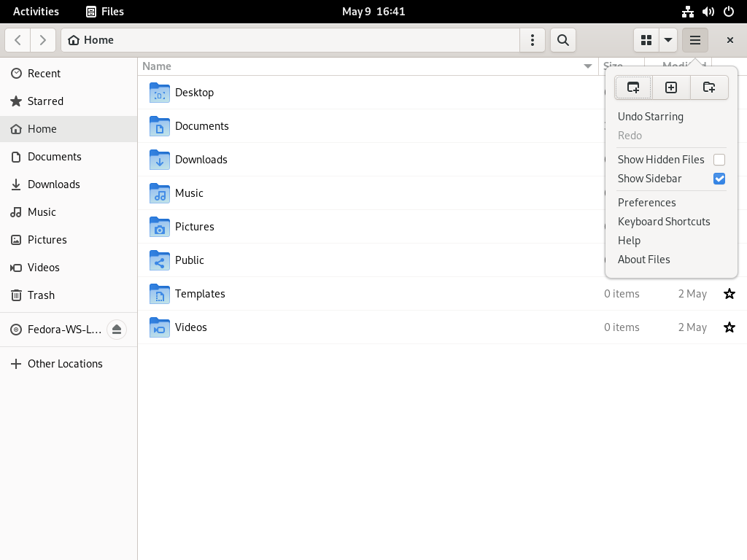The width and height of the screenshot is (747, 560).
Task: Open Music in the sidebar
Action: 69,212
